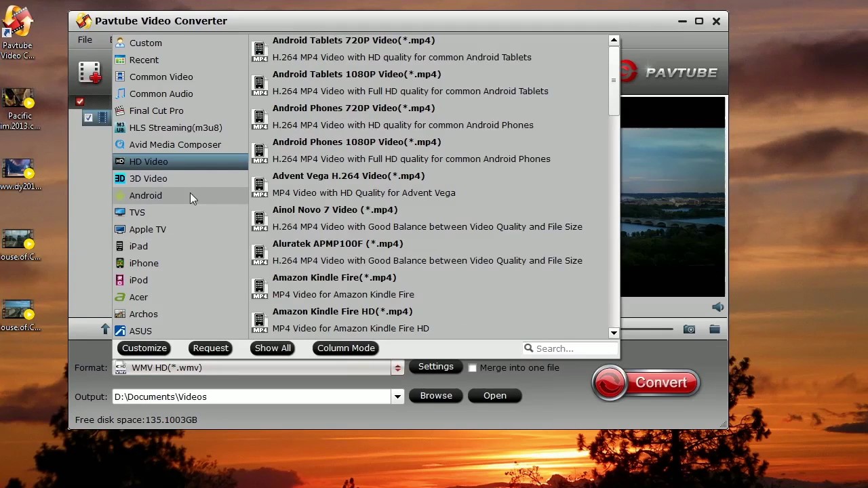Click the search magnifier icon

pos(528,348)
